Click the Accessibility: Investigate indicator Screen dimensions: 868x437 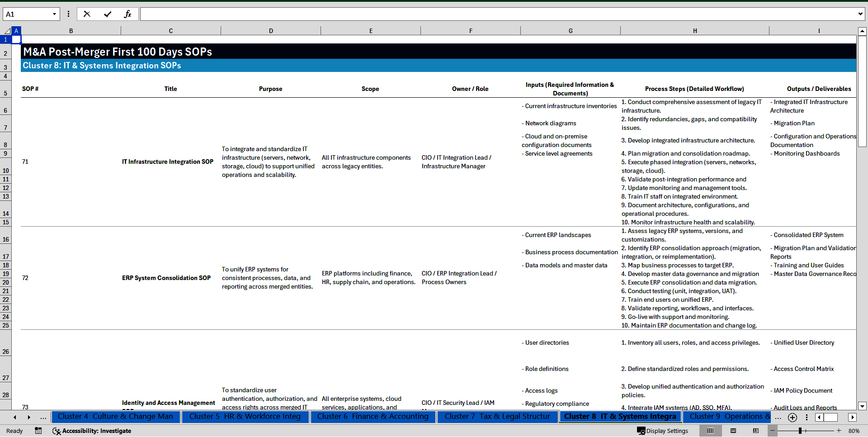(92, 431)
